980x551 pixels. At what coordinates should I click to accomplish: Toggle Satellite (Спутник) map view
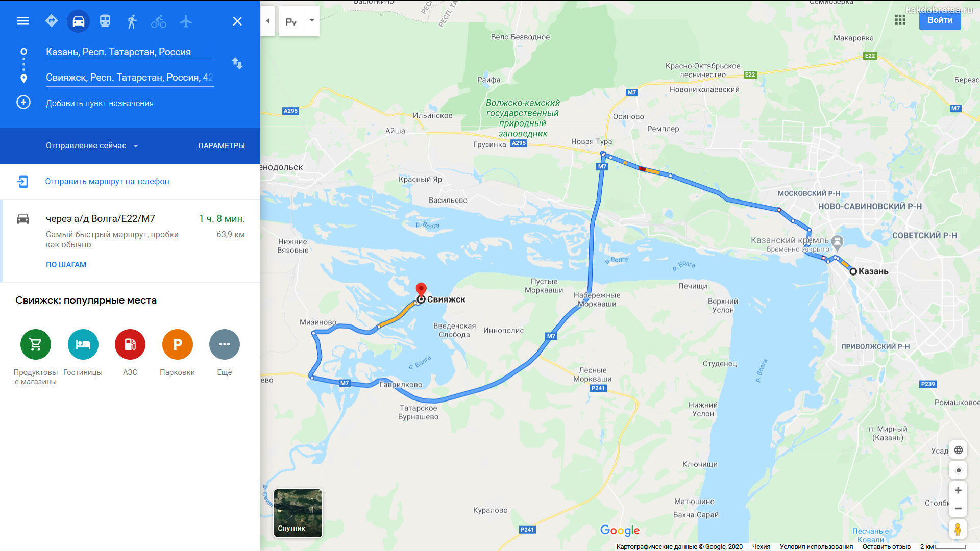coord(298,513)
